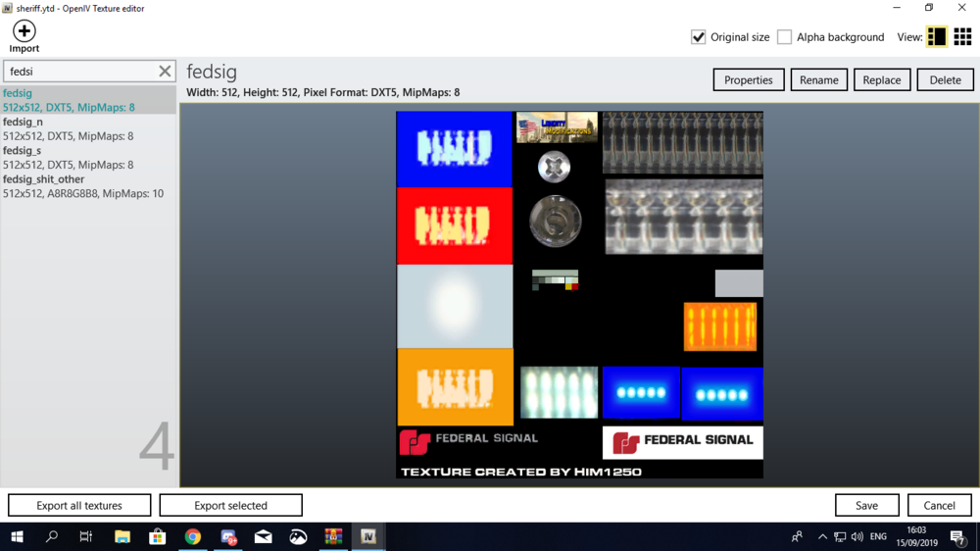Image resolution: width=980 pixels, height=551 pixels.
Task: Click the fedsig texture preview image
Action: click(x=579, y=294)
